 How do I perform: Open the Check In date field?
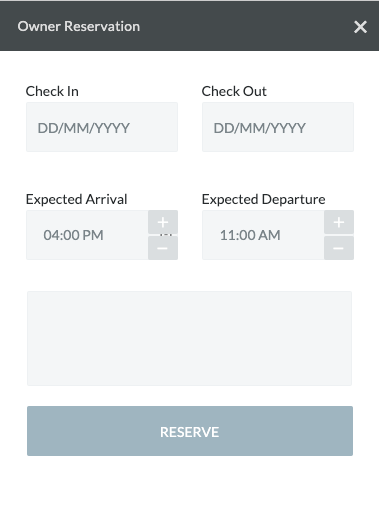[x=102, y=127]
